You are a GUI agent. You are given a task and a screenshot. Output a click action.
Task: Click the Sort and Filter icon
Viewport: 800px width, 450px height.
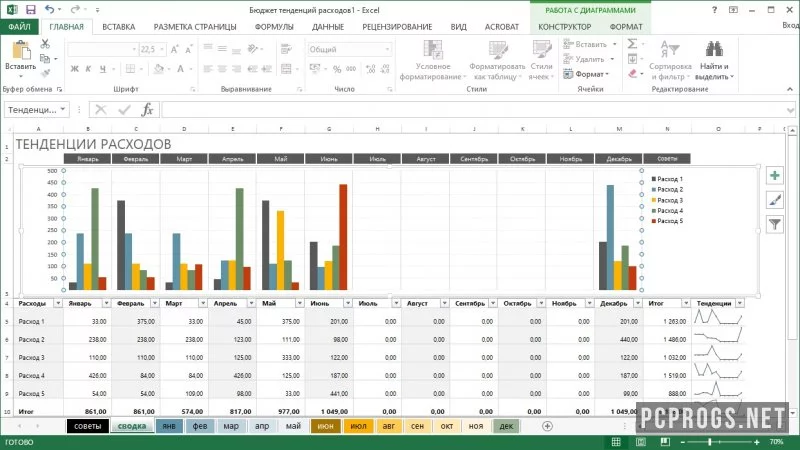click(x=670, y=49)
